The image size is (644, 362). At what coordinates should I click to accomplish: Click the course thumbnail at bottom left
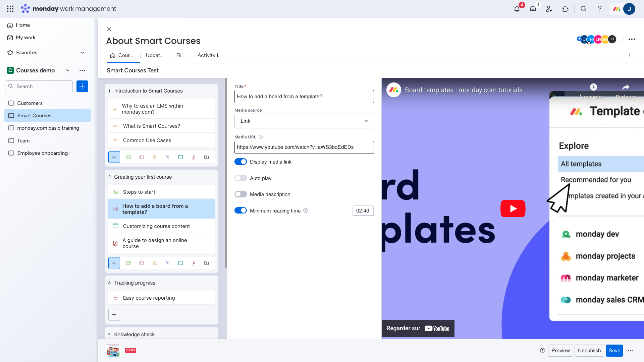(x=113, y=351)
